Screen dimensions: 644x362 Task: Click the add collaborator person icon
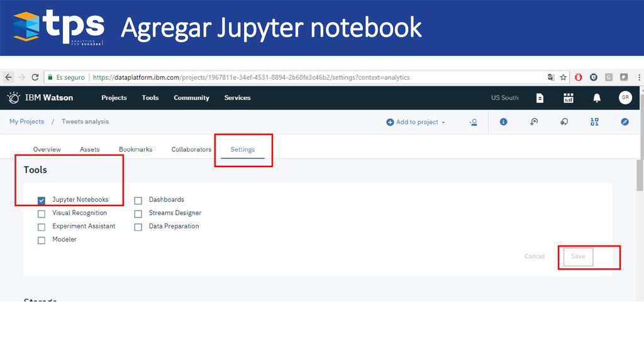(x=473, y=122)
